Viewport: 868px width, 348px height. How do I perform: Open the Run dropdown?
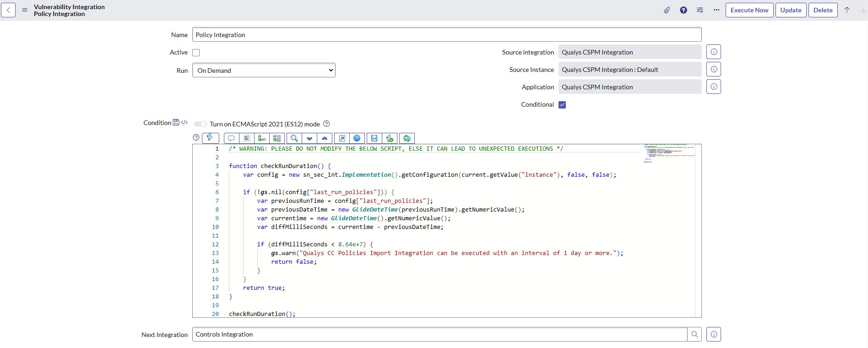tap(264, 70)
